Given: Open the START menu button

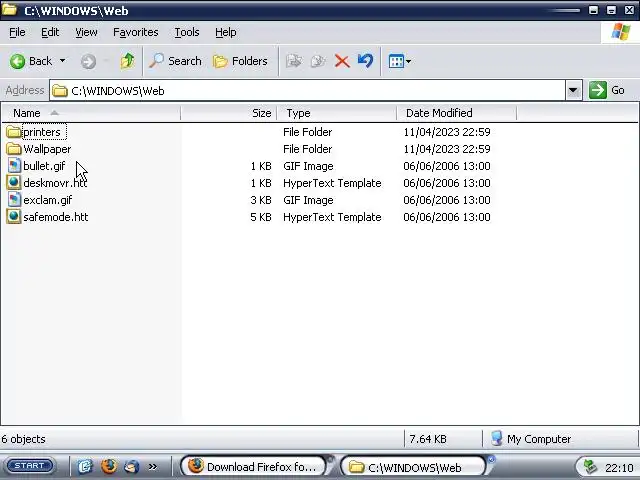Looking at the screenshot, I should click(30, 466).
